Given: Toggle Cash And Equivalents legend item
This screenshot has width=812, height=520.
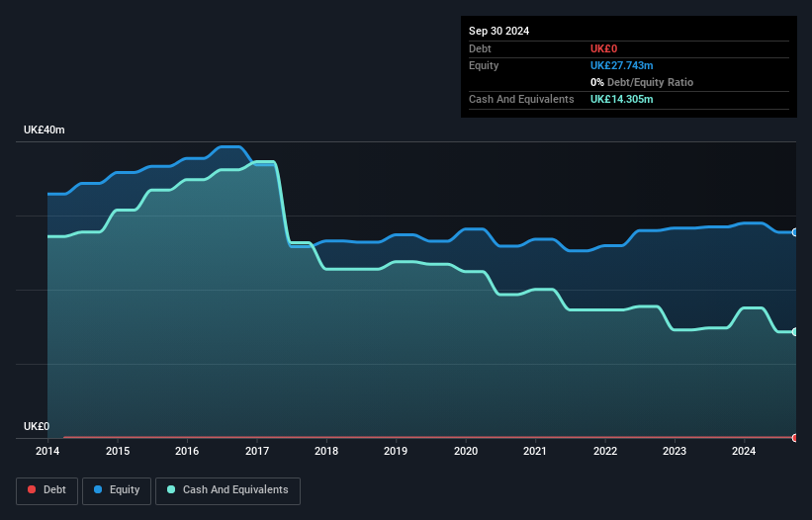Looking at the screenshot, I should (x=227, y=489).
